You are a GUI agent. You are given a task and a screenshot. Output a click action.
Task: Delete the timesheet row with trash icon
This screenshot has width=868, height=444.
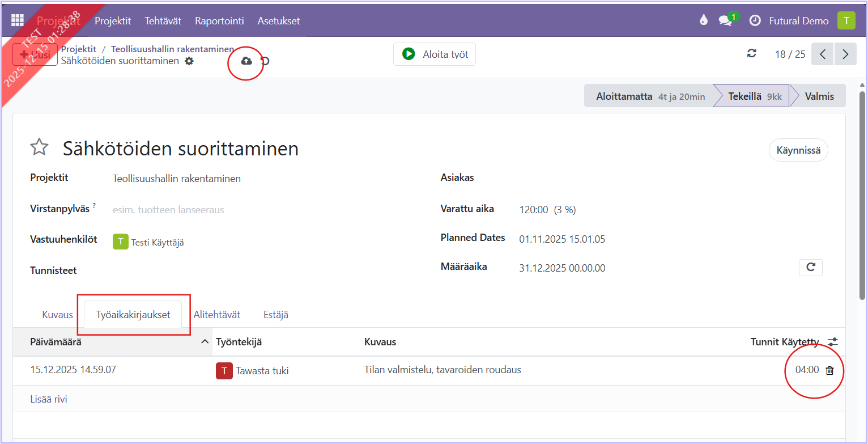coord(829,370)
